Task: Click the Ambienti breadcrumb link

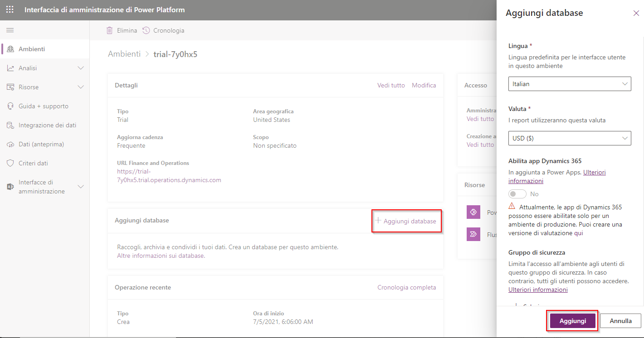Action: (124, 54)
